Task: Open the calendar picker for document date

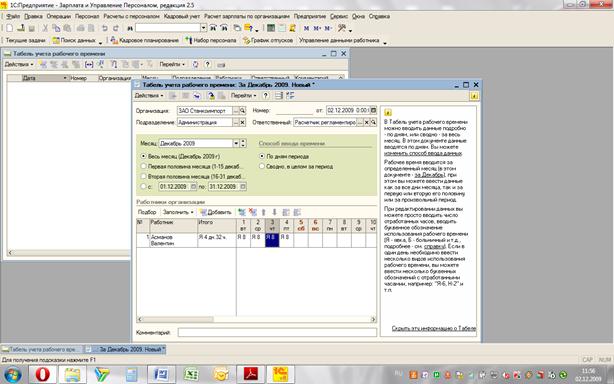Action: pos(373,111)
